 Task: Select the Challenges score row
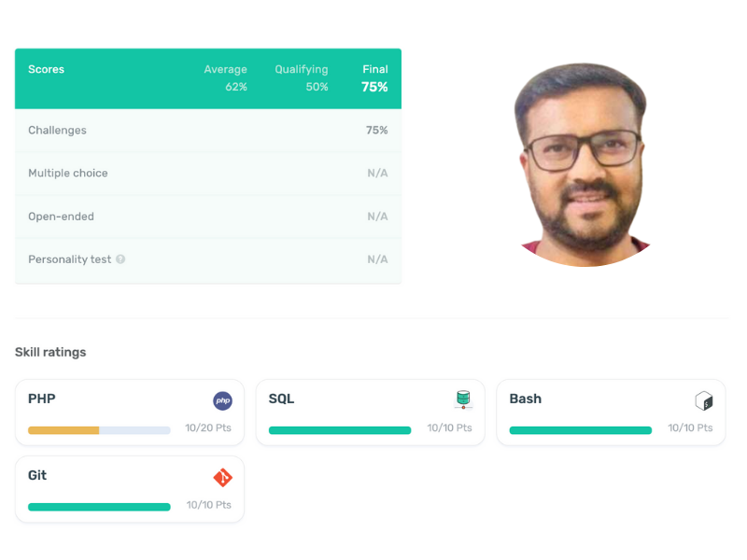click(x=208, y=130)
